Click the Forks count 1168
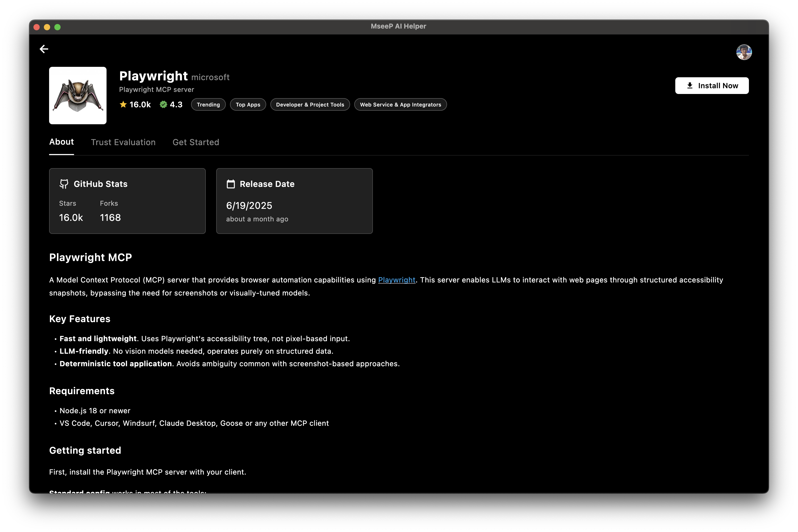 point(110,217)
